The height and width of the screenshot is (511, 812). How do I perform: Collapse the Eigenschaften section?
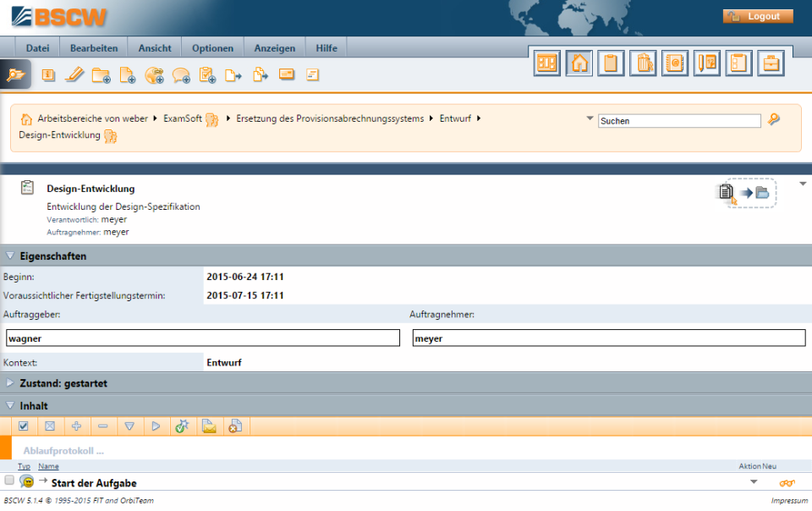coord(10,255)
